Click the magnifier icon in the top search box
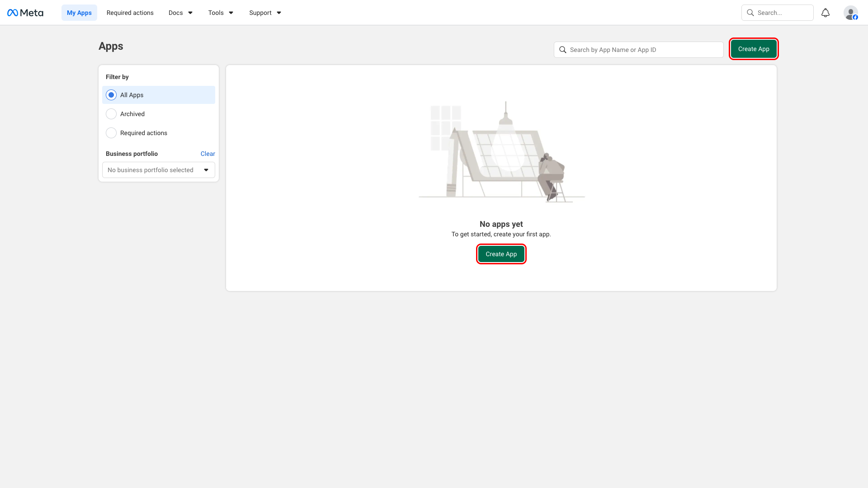The height and width of the screenshot is (488, 868). pyautogui.click(x=750, y=13)
